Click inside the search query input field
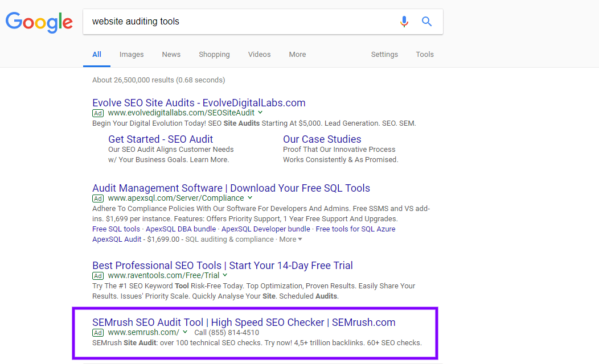This screenshot has width=599, height=364. [x=228, y=21]
